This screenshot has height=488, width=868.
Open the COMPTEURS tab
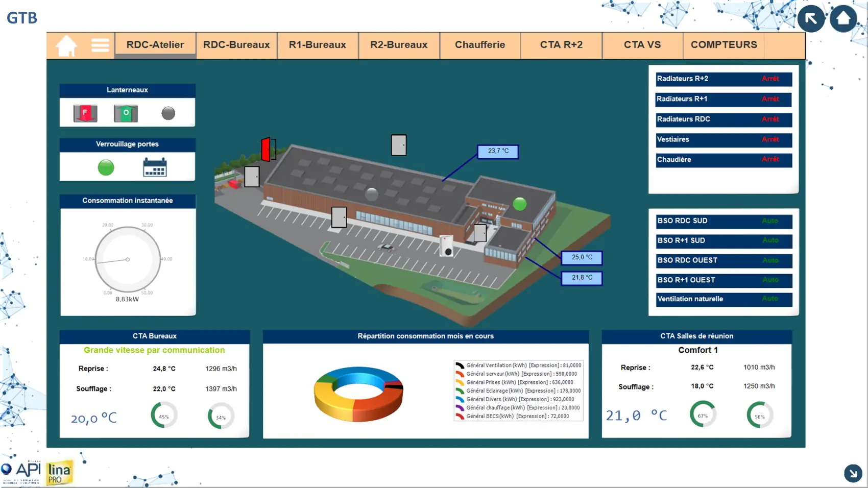tap(724, 45)
